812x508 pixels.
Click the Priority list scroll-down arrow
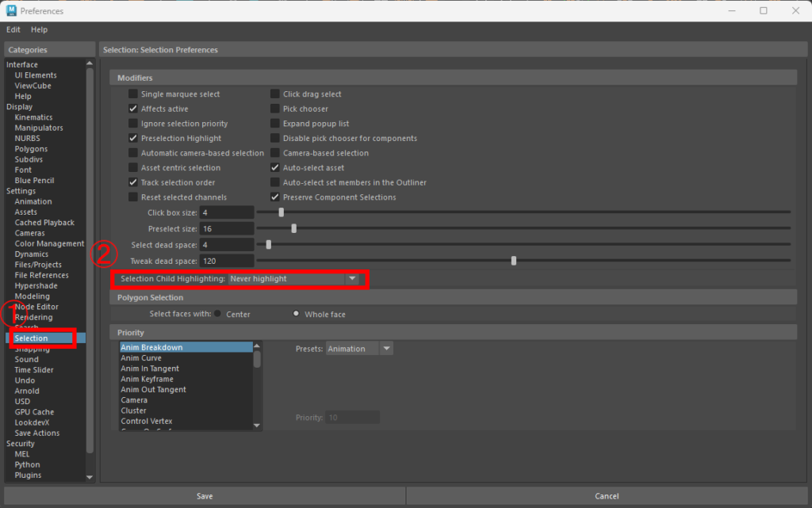(x=256, y=426)
